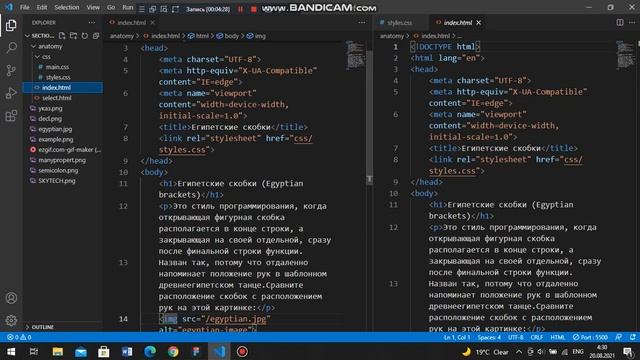This screenshot has height=360, width=640.
Task: Click the feedback icon in status bar
Action: point(619,337)
